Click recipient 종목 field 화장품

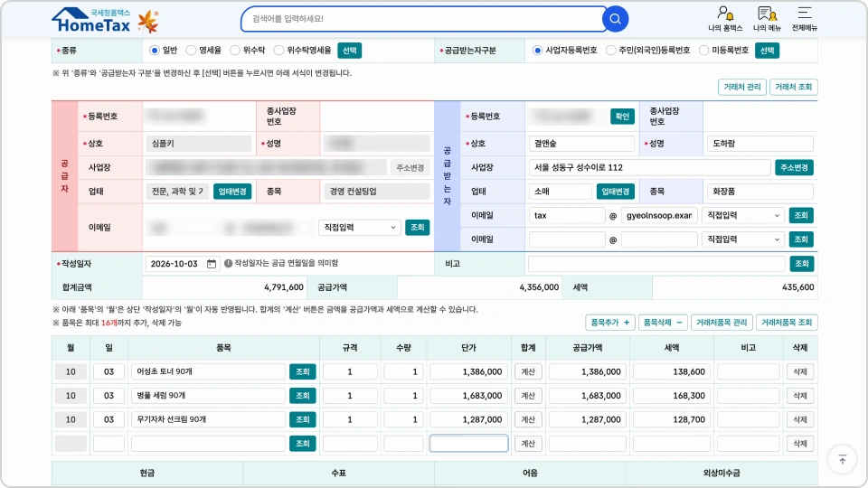coord(760,192)
